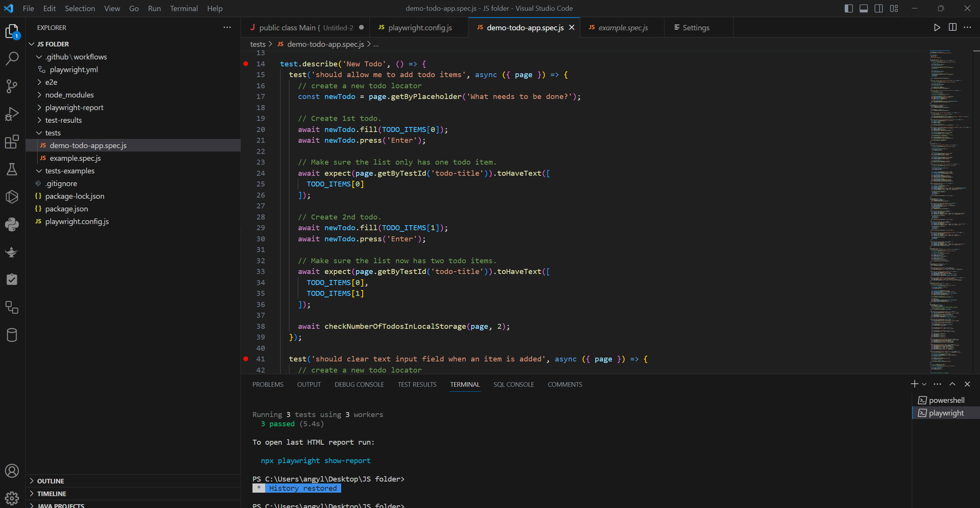This screenshot has height=508, width=980.
Task: Remove the breakpoint on line 14
Action: point(246,64)
